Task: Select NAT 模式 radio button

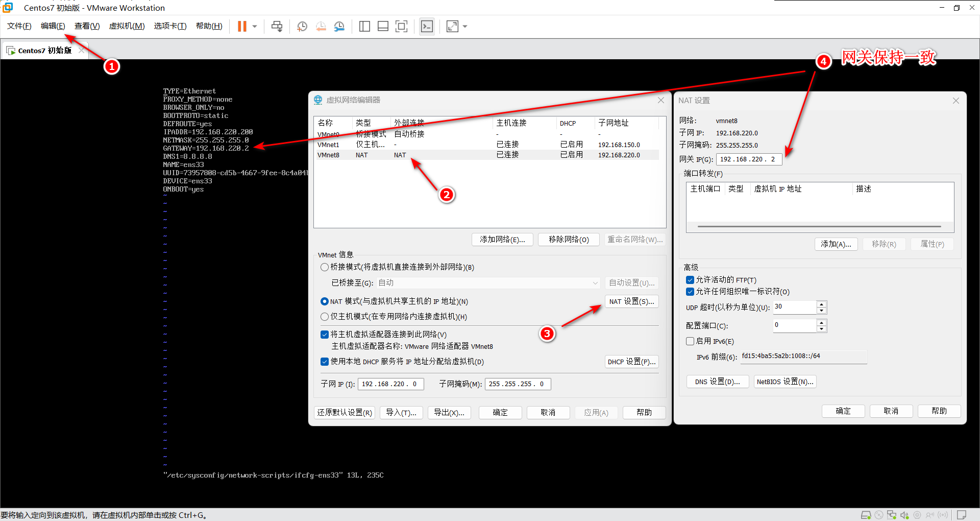Action: [324, 301]
